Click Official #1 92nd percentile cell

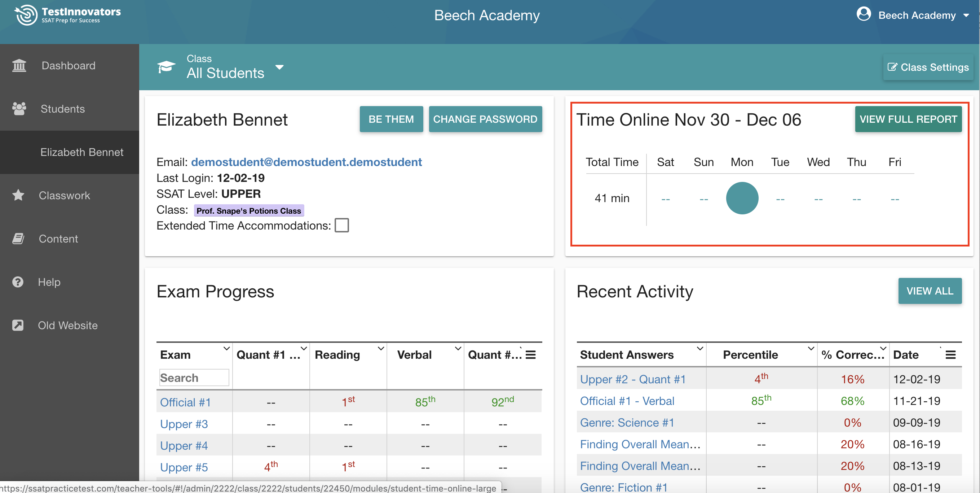503,401
